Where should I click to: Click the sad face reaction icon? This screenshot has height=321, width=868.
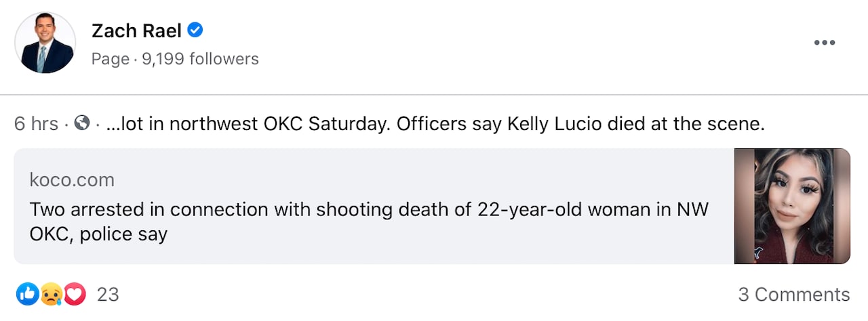pyautogui.click(x=52, y=294)
